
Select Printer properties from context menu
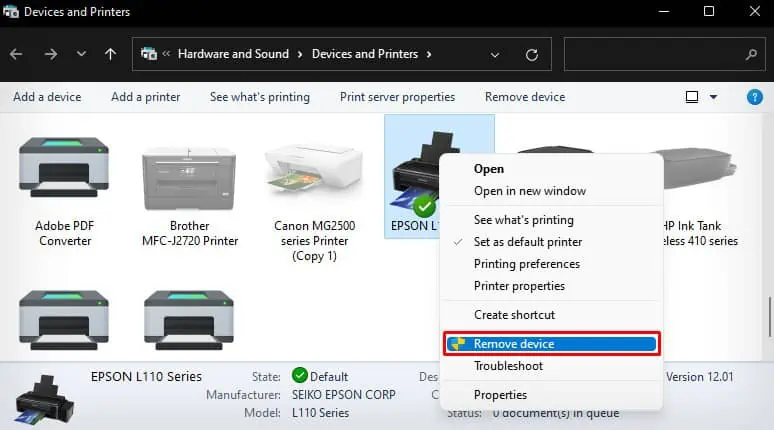(x=519, y=286)
